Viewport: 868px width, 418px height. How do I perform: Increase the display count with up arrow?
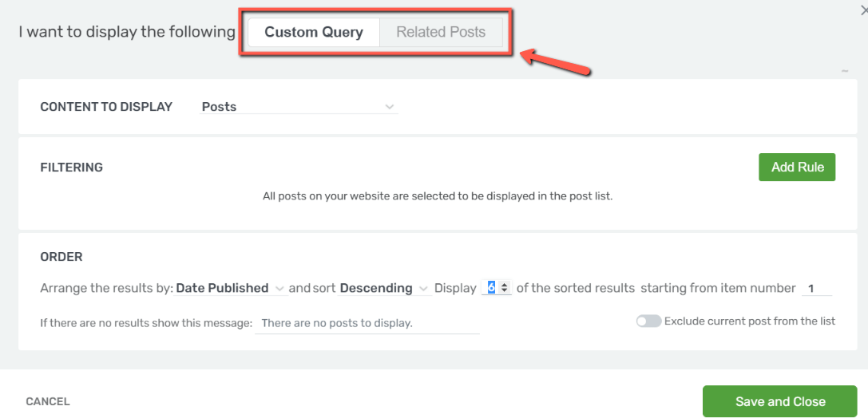point(505,286)
